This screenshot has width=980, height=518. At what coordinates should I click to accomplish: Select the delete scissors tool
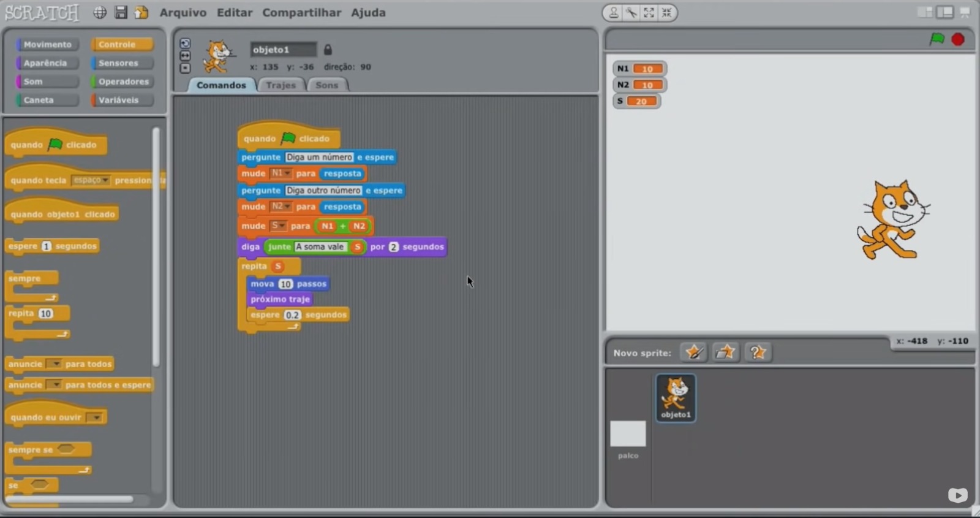tap(631, 12)
